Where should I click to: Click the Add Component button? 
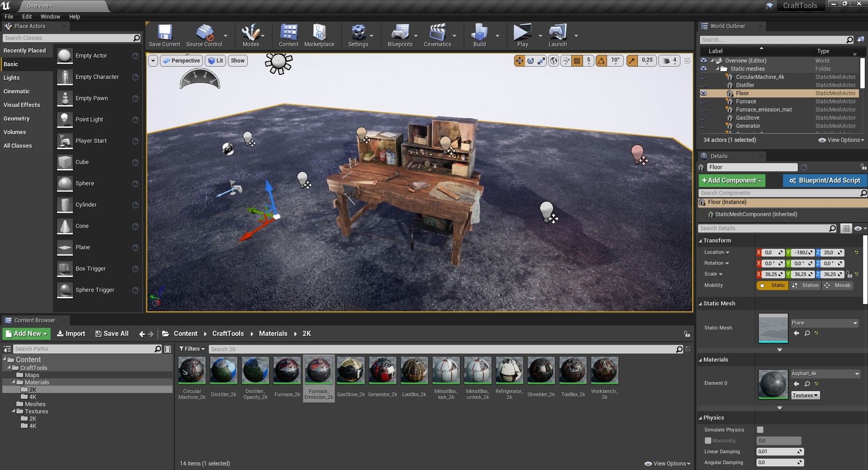tap(732, 180)
